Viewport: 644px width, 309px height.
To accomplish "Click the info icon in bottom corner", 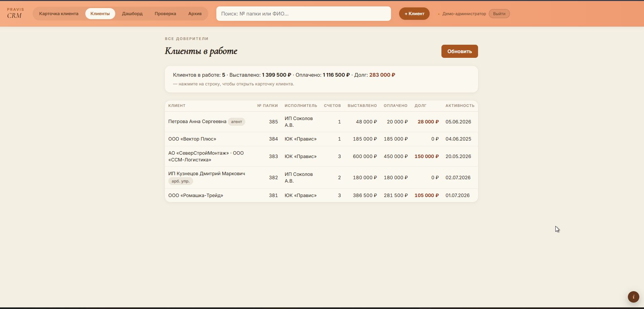I will coord(633,297).
